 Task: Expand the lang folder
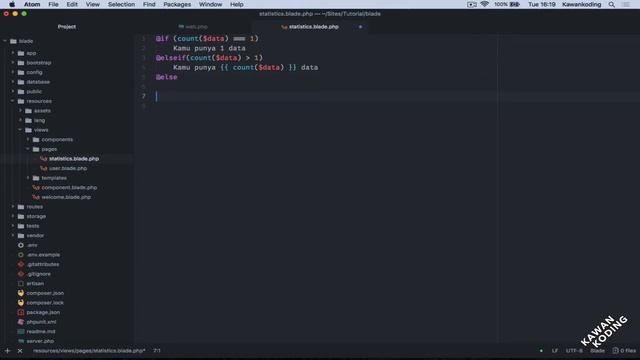pyautogui.click(x=20, y=120)
